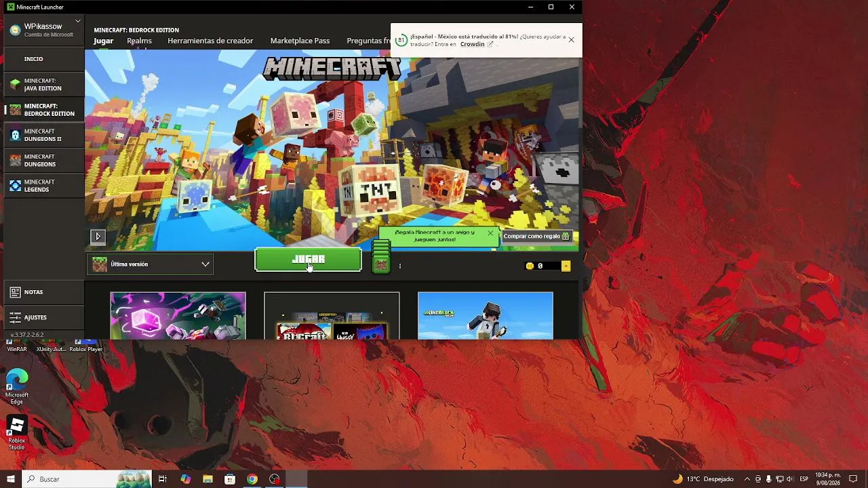Switch to the Jugar tab
This screenshot has height=488, width=868.
pyautogui.click(x=104, y=41)
